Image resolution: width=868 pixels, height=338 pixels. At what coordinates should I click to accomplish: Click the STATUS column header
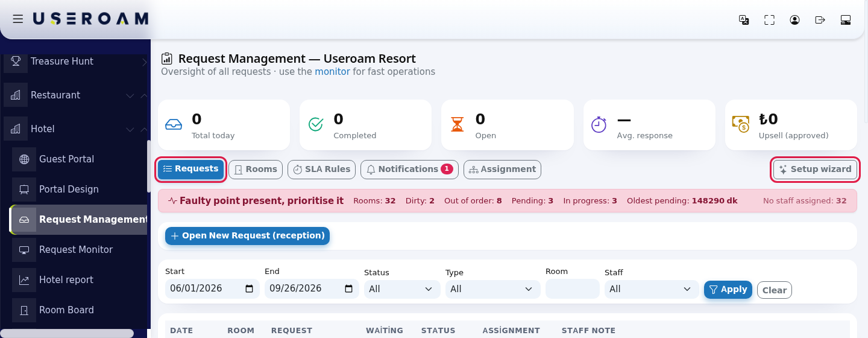pyautogui.click(x=438, y=331)
